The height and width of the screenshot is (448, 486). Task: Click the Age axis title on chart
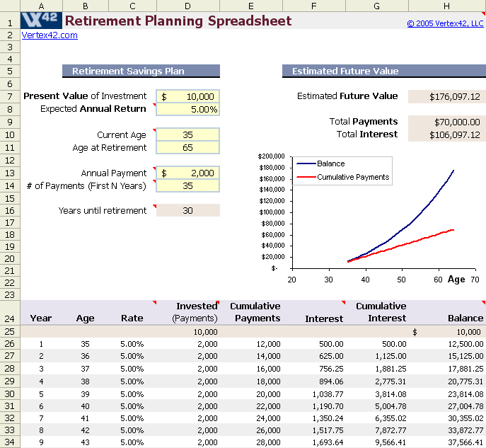pyautogui.click(x=456, y=280)
